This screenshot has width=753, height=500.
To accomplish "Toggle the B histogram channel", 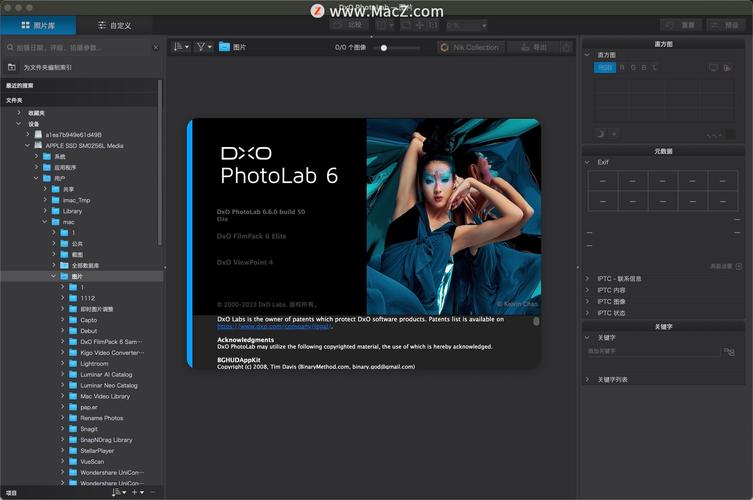I will click(x=644, y=68).
